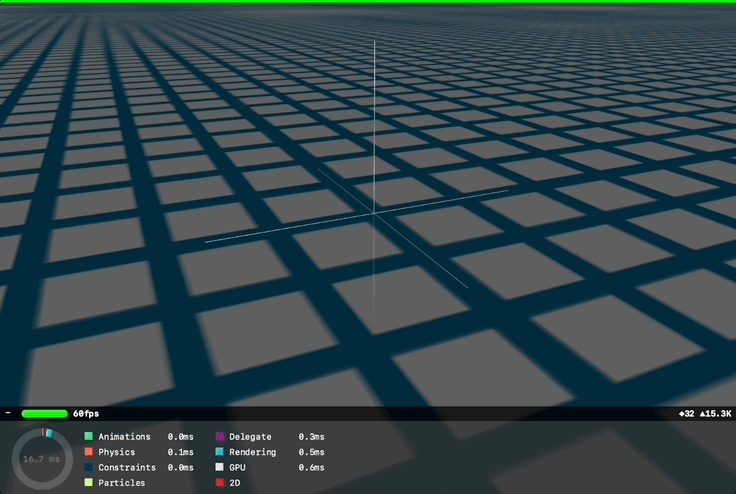Click the Constraints color swatch

[89, 467]
